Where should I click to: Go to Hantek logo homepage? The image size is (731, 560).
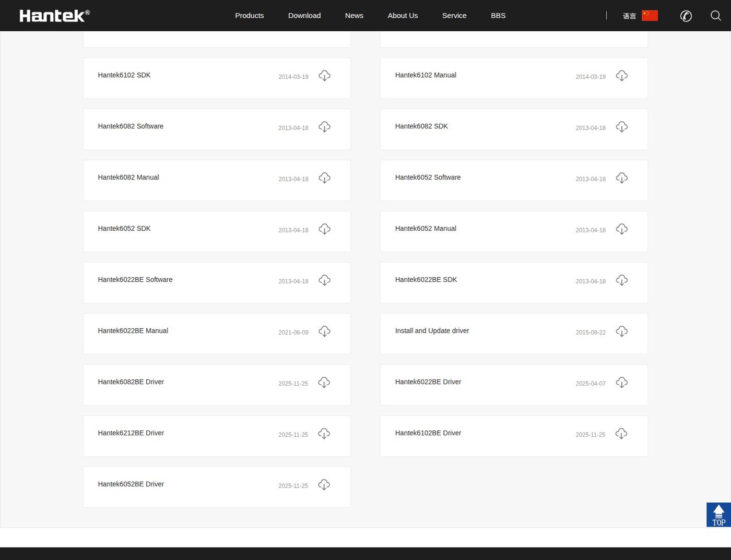tap(54, 16)
